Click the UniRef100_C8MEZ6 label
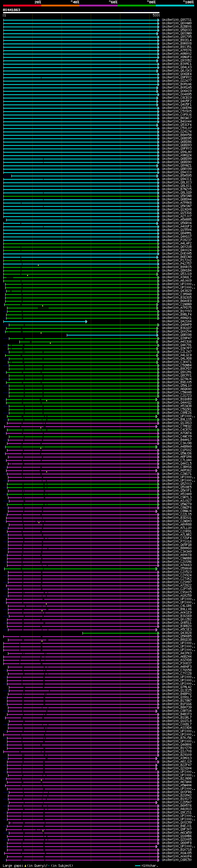197x868 pixels. pyautogui.click(x=177, y=413)
